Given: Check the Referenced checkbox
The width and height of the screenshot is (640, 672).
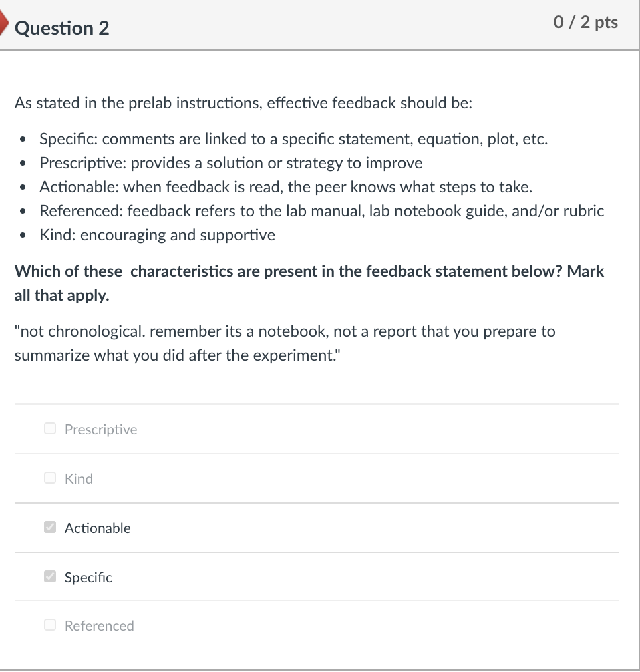Looking at the screenshot, I should click(49, 625).
